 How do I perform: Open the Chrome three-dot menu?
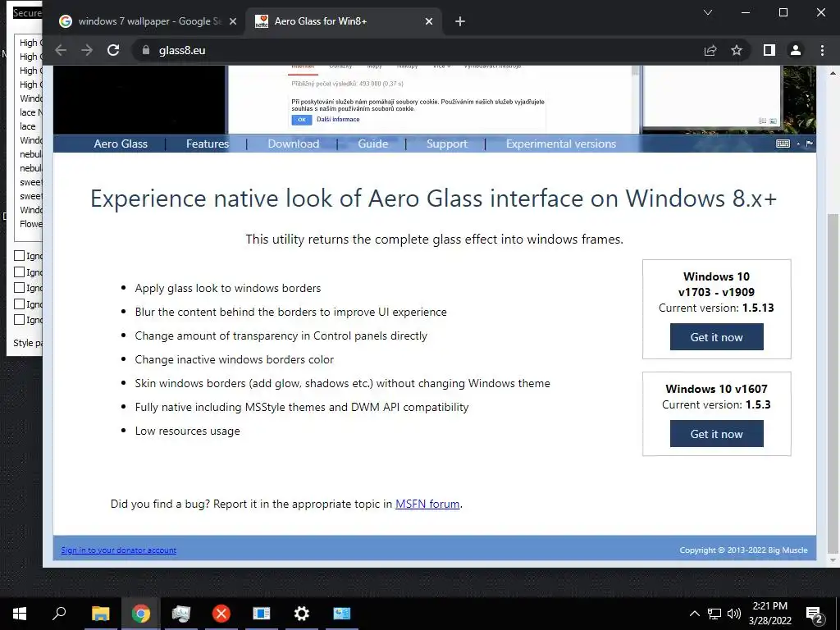tap(822, 50)
